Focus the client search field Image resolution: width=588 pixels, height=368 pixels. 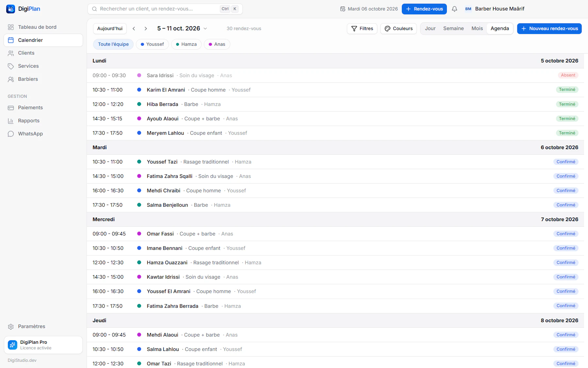pyautogui.click(x=165, y=9)
